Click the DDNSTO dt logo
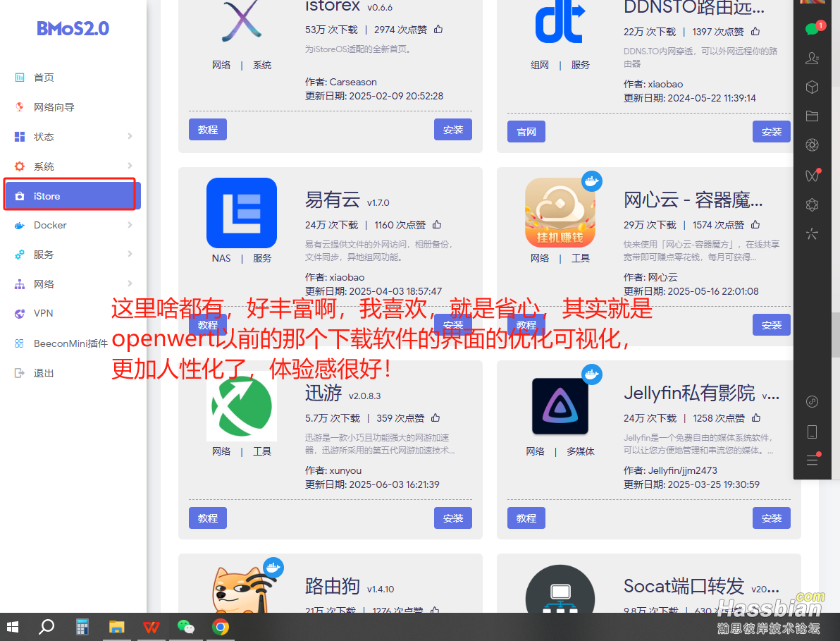840x641 pixels. [x=560, y=21]
